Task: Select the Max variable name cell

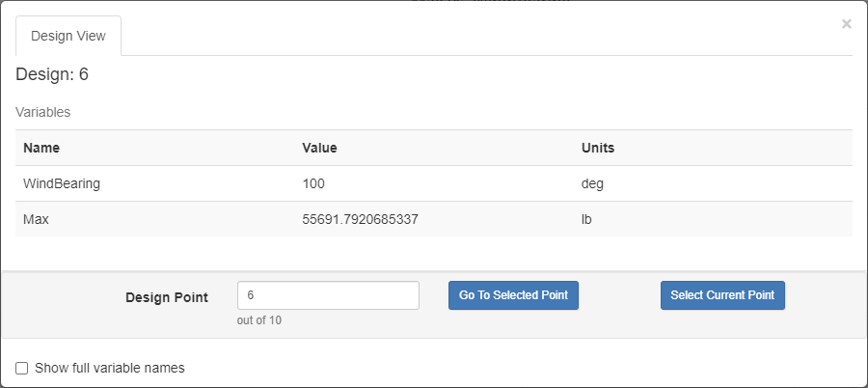Action: pos(36,219)
